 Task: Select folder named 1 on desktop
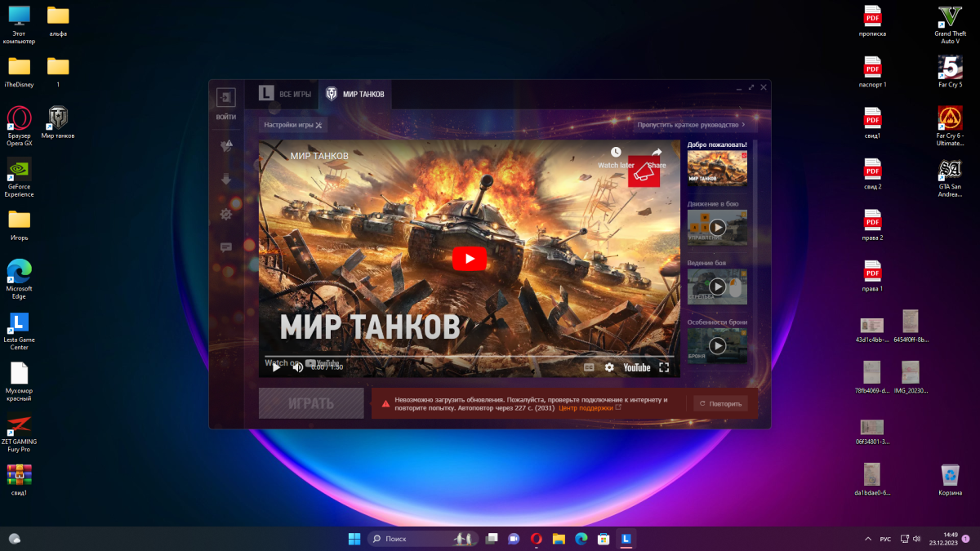[58, 72]
